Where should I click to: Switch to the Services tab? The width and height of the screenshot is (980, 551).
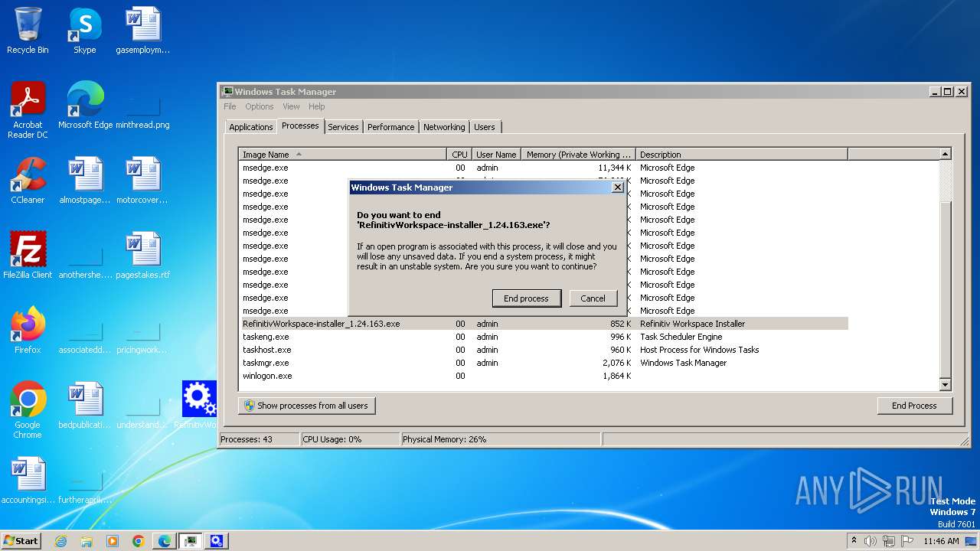point(343,127)
